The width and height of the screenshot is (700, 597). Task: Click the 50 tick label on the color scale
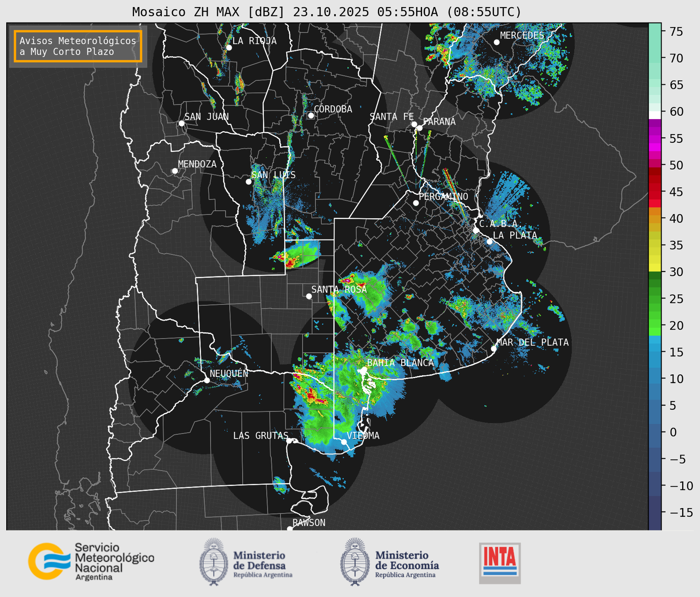pos(676,165)
